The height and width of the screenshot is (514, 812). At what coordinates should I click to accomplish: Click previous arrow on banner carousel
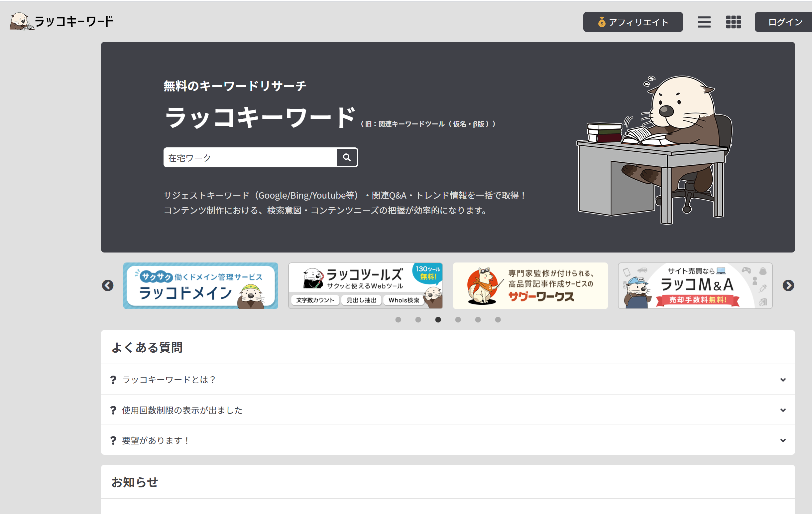point(108,285)
